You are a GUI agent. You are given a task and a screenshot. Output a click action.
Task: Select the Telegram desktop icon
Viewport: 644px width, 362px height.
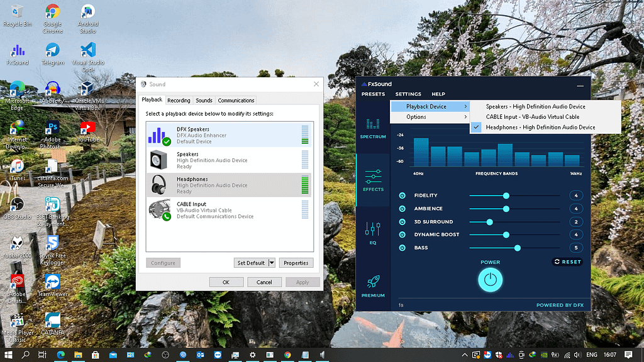[53, 54]
